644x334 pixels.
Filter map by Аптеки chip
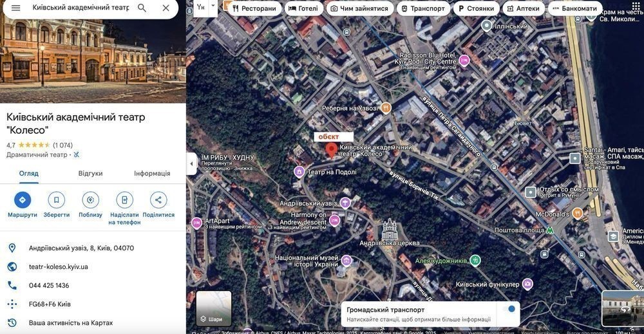[523, 8]
